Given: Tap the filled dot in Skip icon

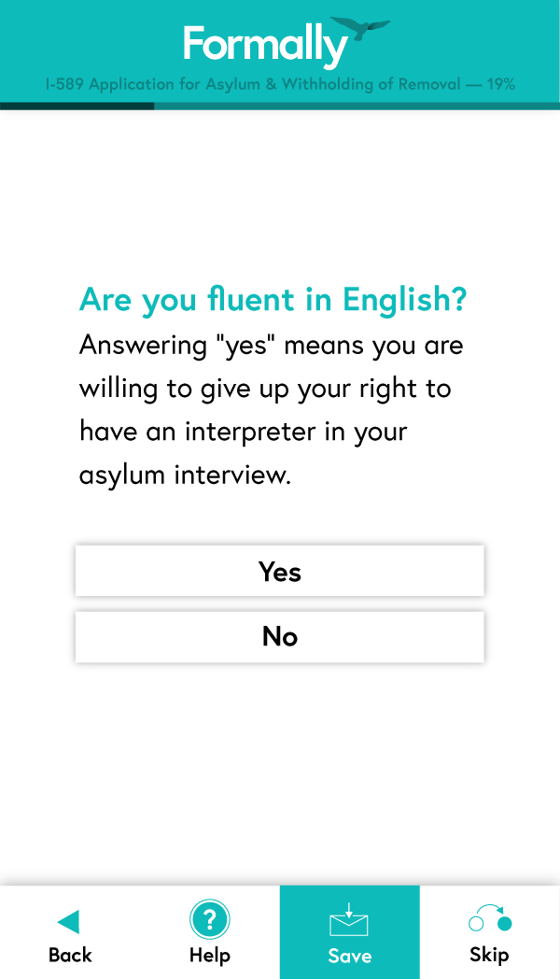Looking at the screenshot, I should (x=505, y=923).
